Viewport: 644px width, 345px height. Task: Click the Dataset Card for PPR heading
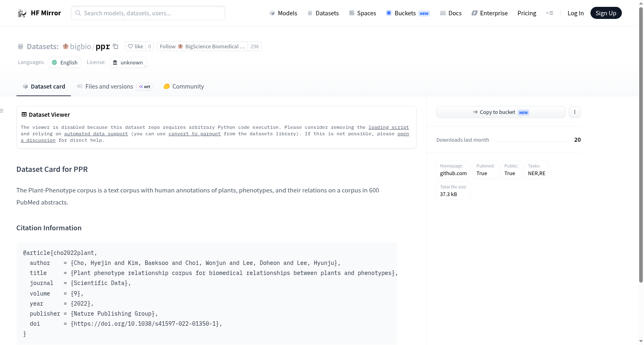pos(52,169)
